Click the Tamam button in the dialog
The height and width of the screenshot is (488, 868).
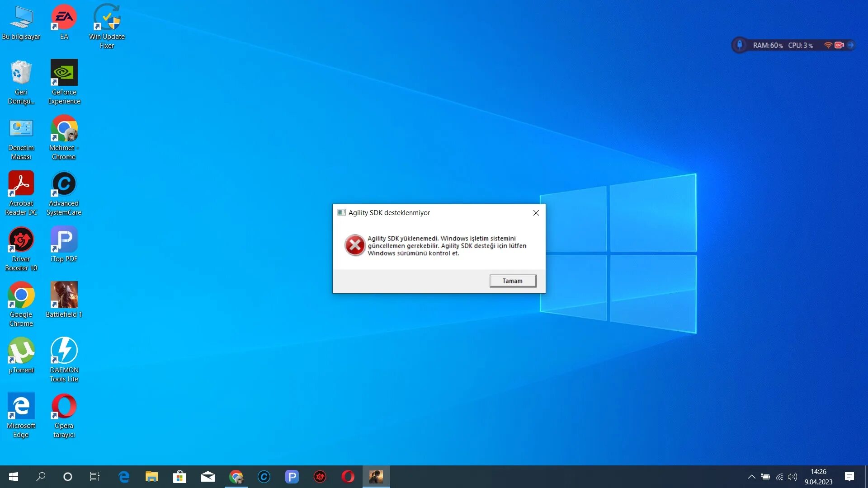513,281
